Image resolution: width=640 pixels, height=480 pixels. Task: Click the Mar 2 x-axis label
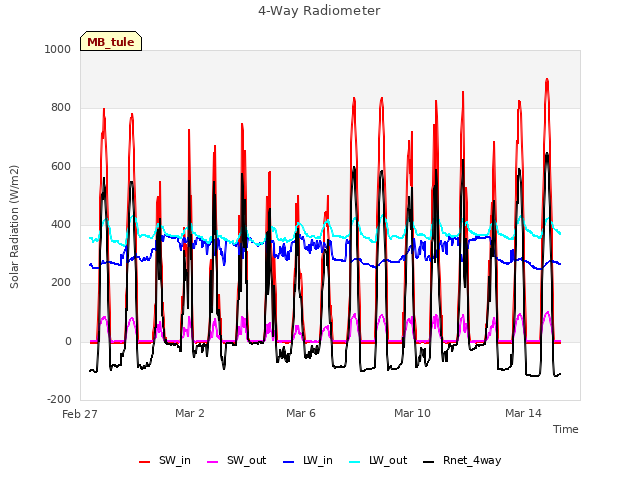point(190,413)
